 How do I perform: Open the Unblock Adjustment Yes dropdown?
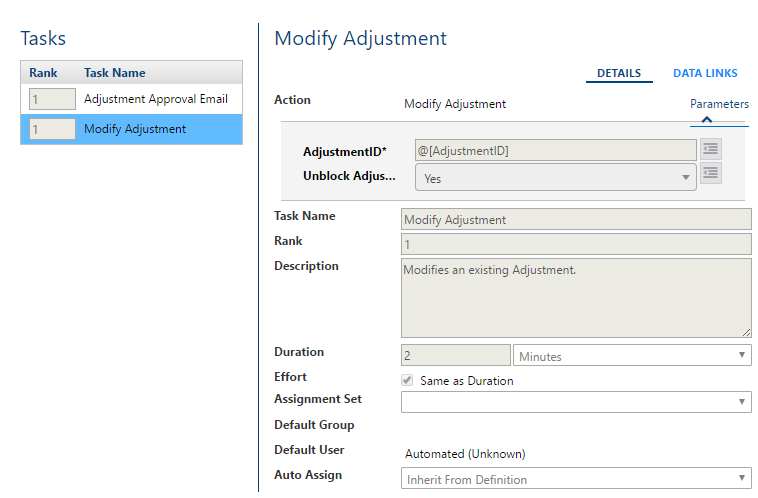pos(555,178)
